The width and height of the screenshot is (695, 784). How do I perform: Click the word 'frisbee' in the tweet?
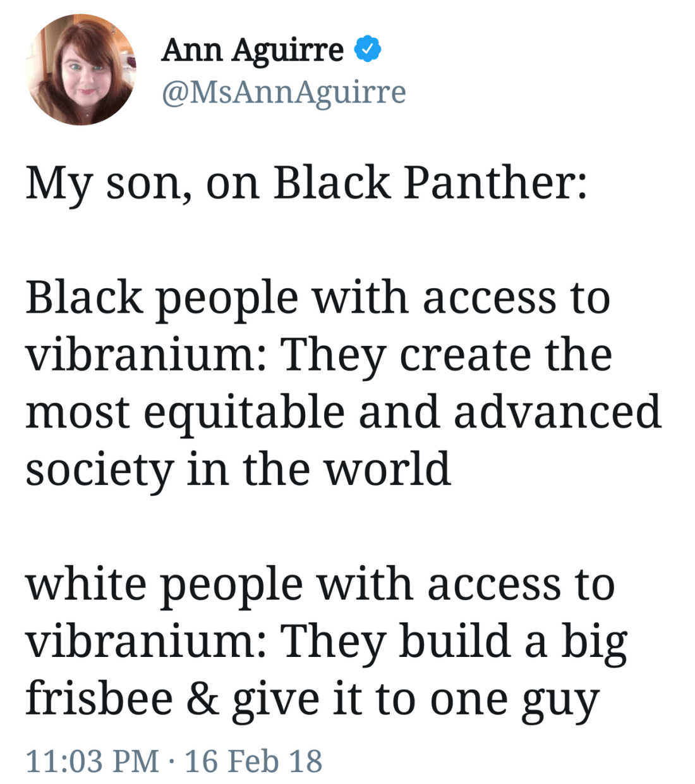[99, 699]
